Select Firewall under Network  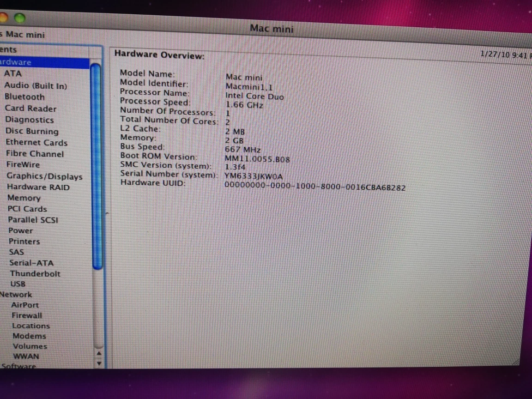point(27,315)
